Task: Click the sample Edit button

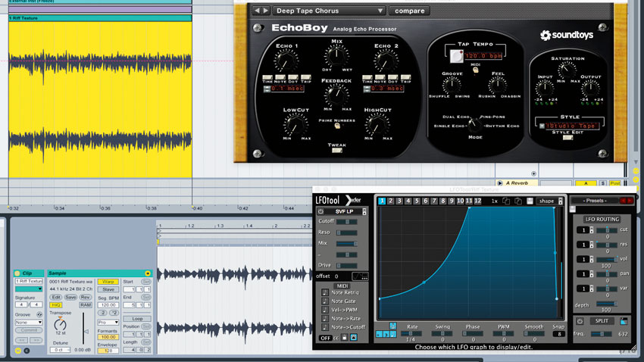Action: tap(56, 297)
